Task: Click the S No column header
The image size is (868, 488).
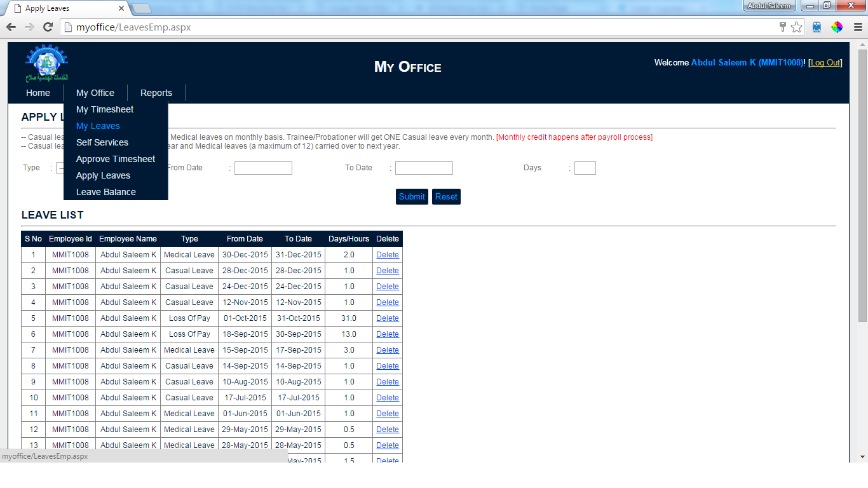Action: [x=33, y=239]
